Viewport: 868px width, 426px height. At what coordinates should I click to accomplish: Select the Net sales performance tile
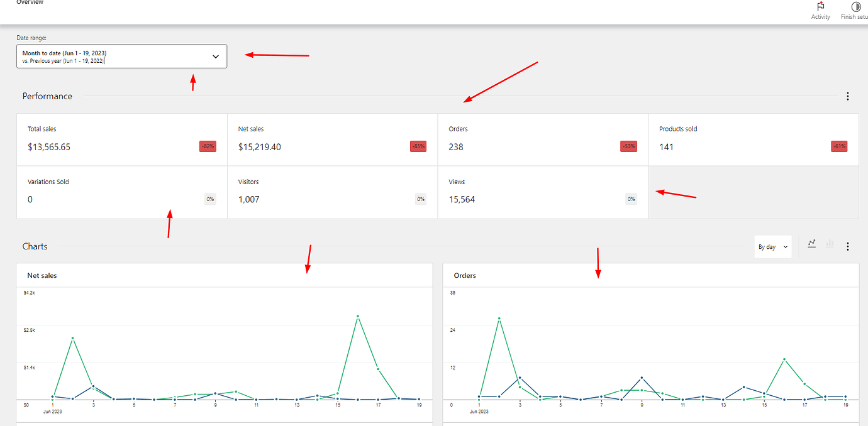click(332, 139)
